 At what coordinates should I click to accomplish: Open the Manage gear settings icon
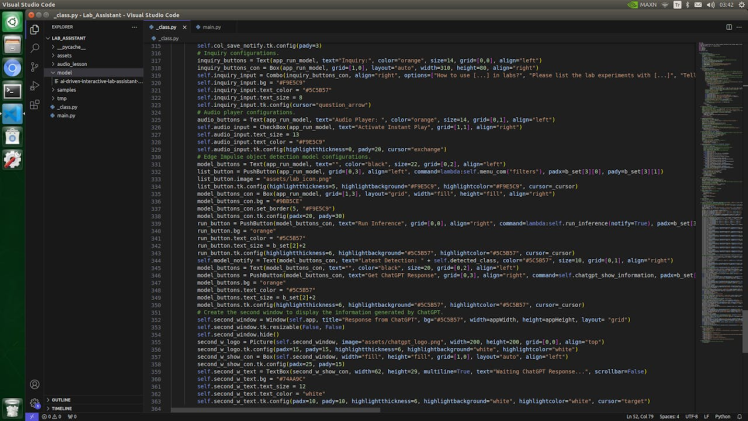[35, 403]
